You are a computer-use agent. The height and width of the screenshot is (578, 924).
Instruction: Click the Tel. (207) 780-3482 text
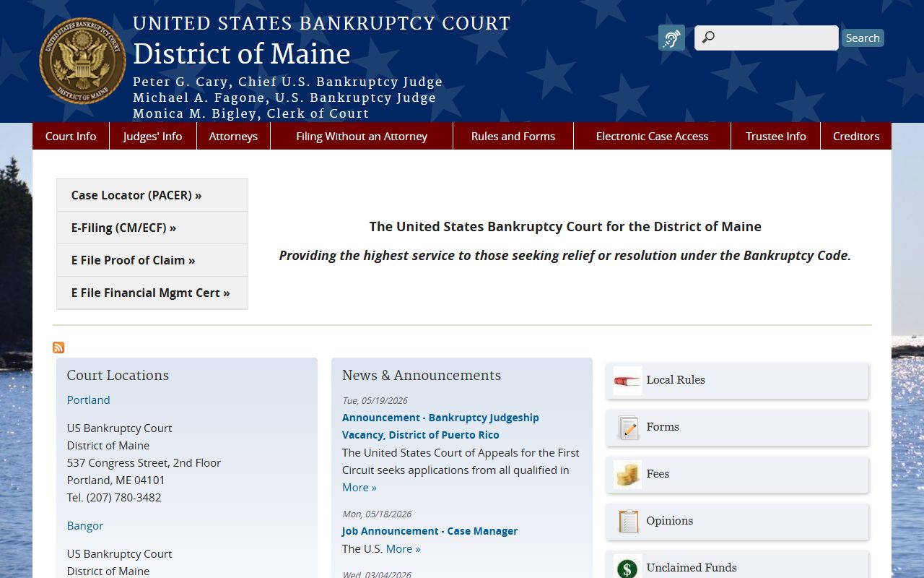[114, 497]
